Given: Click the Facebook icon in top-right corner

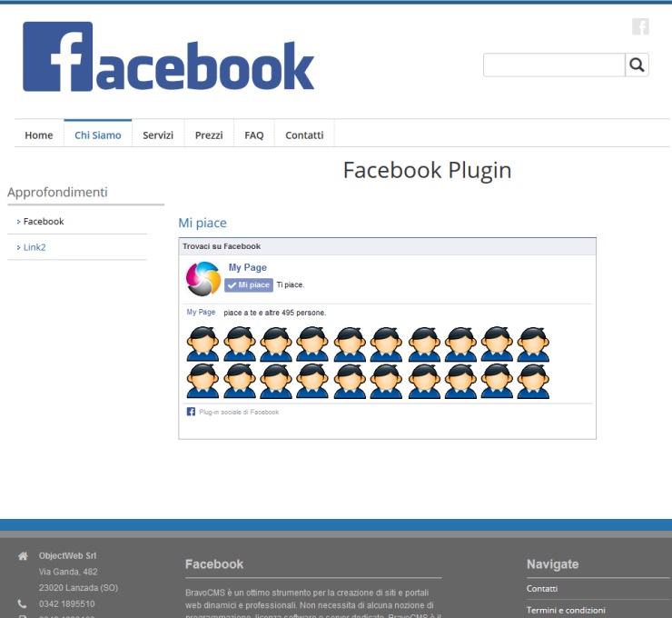Looking at the screenshot, I should click(640, 26).
